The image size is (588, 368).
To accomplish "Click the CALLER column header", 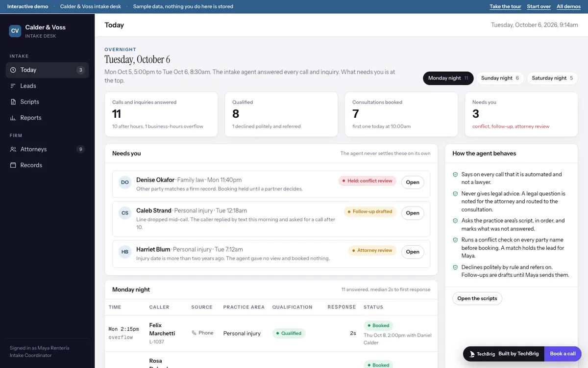I will coord(159,307).
